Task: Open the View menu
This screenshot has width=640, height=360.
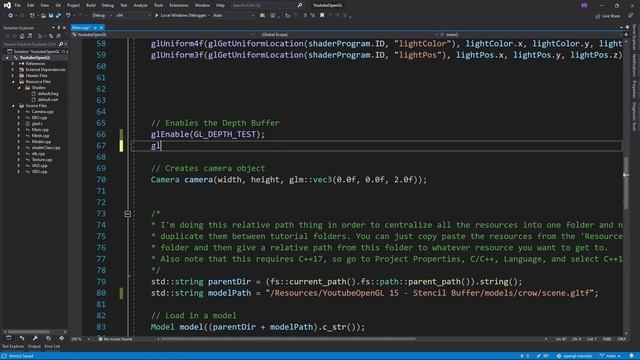Action: tap(44, 5)
